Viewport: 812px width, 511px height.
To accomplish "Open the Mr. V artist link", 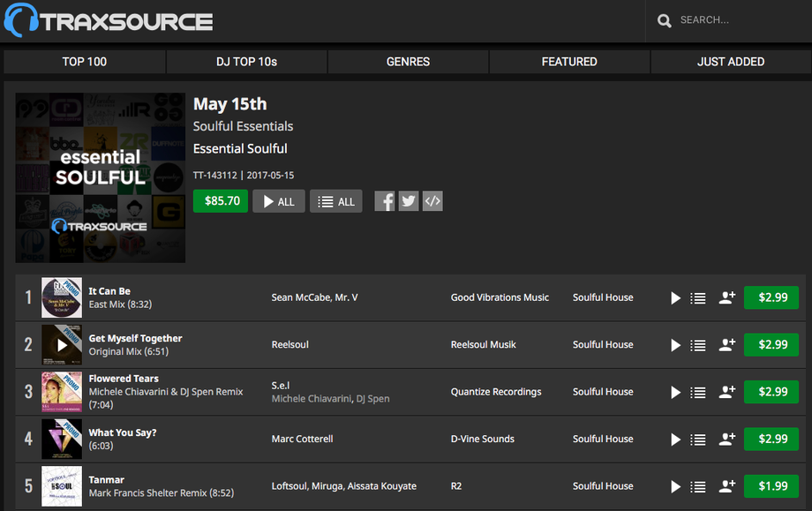I will [x=347, y=297].
